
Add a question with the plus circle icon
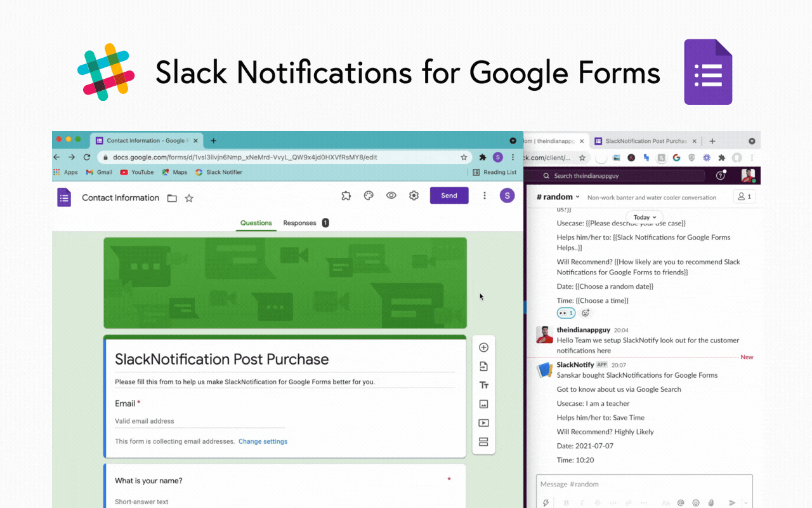click(483, 347)
